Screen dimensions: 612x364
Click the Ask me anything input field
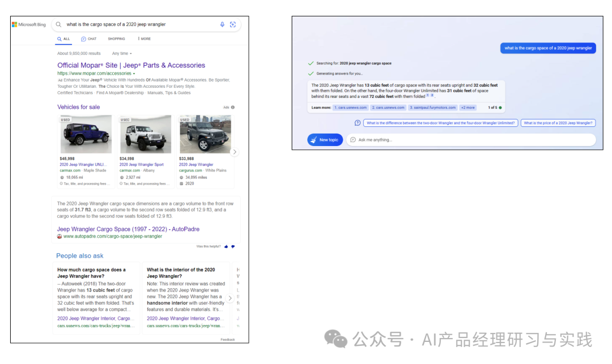(x=471, y=140)
